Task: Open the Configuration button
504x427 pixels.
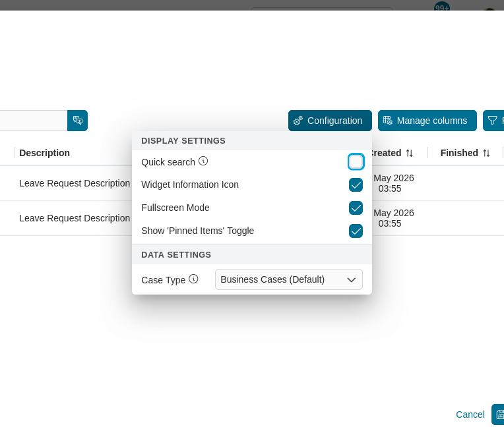Action: pos(330,121)
